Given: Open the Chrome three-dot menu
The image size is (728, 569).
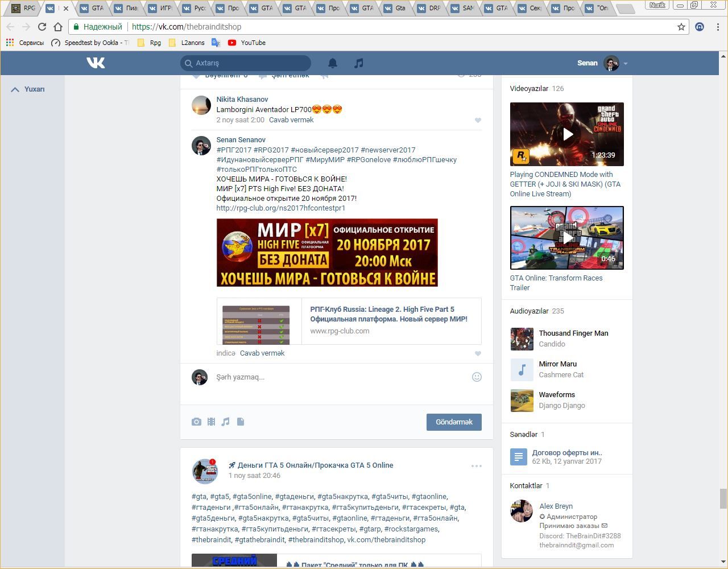Looking at the screenshot, I should coord(718,27).
